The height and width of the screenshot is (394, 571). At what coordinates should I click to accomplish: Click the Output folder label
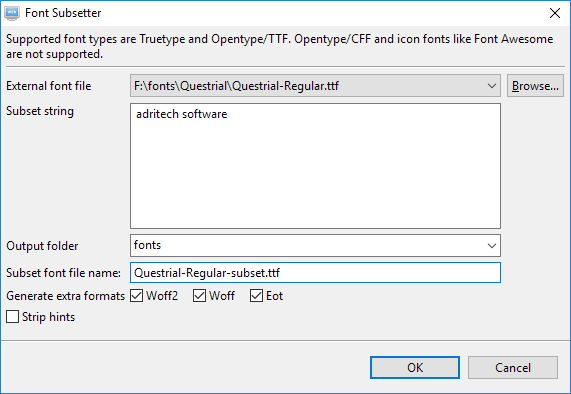(42, 246)
